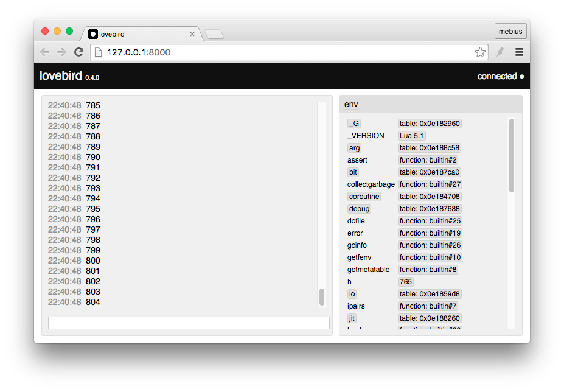This screenshot has width=564, height=392.
Task: Click the env breadcrumb label
Action: click(351, 104)
